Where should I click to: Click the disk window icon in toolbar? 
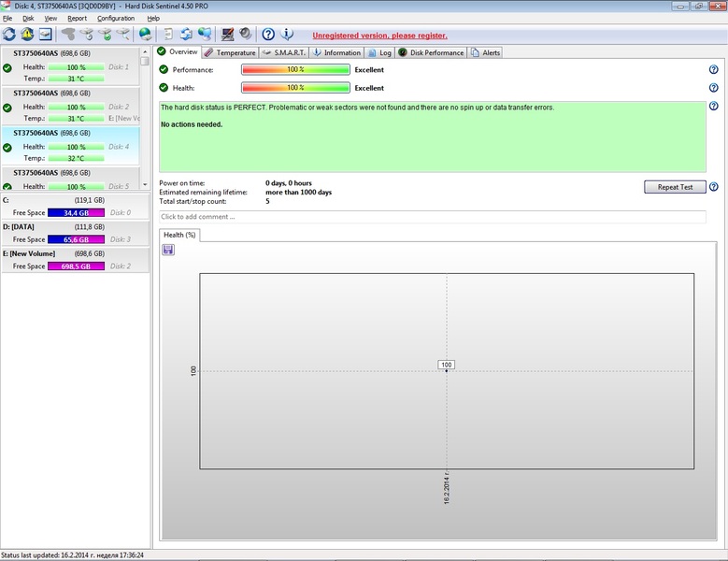[x=45, y=34]
